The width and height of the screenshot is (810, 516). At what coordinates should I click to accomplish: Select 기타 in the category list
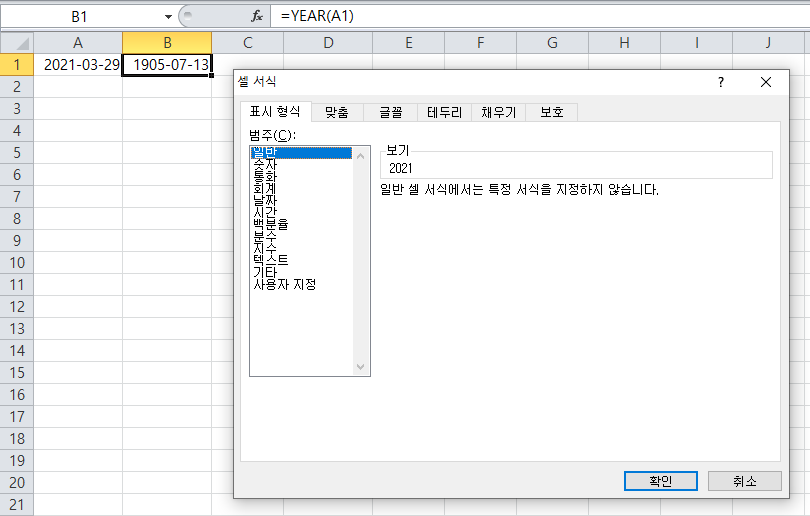[301, 272]
